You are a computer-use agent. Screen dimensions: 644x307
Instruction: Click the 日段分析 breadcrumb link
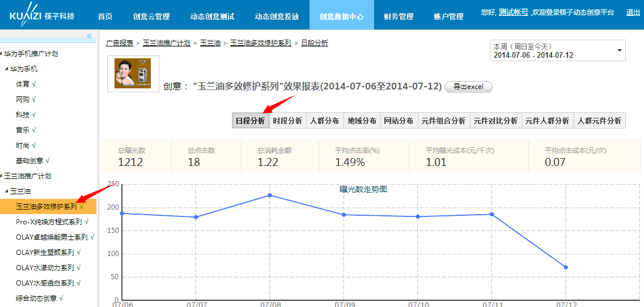[x=315, y=42]
